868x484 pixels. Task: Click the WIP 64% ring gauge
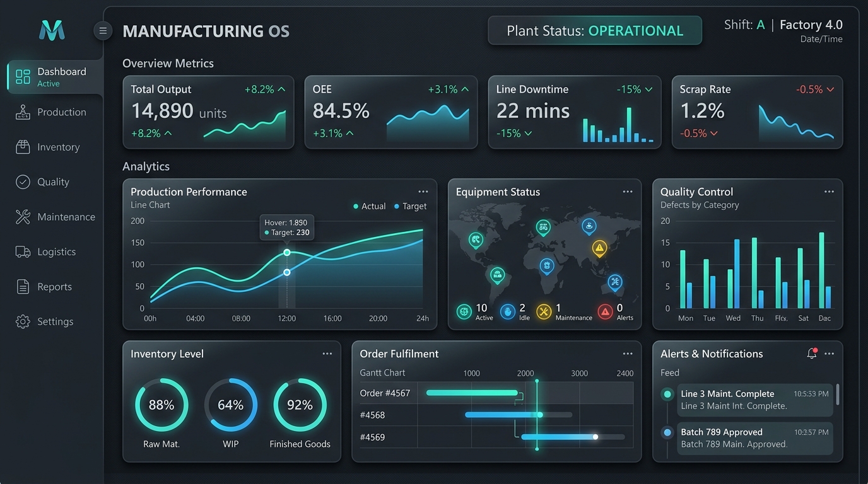pyautogui.click(x=231, y=405)
